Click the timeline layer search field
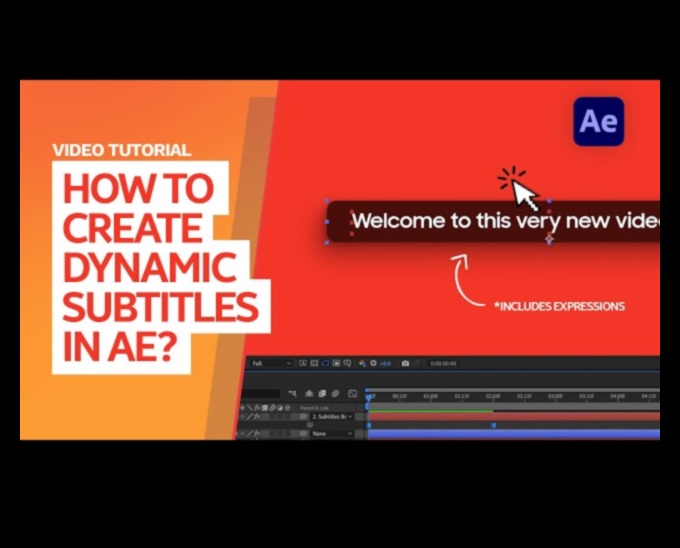The height and width of the screenshot is (548, 680). [x=259, y=394]
